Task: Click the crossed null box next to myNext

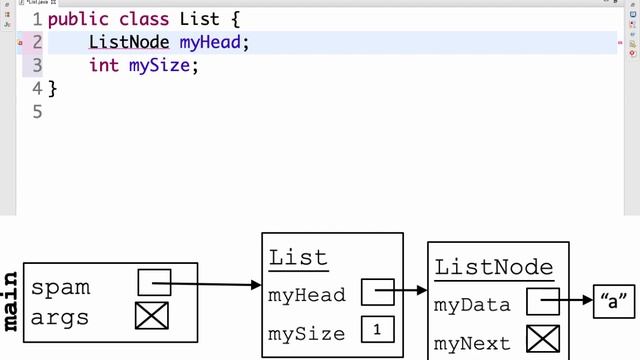Action: click(x=543, y=339)
